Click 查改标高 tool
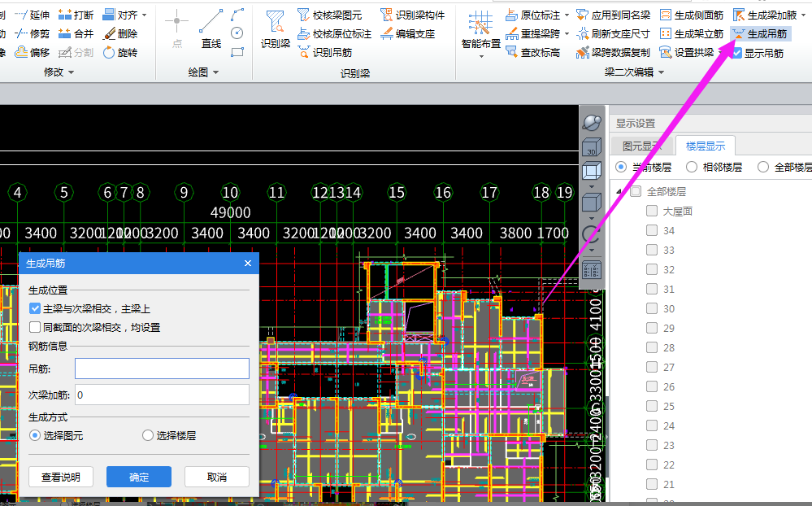 click(x=533, y=52)
